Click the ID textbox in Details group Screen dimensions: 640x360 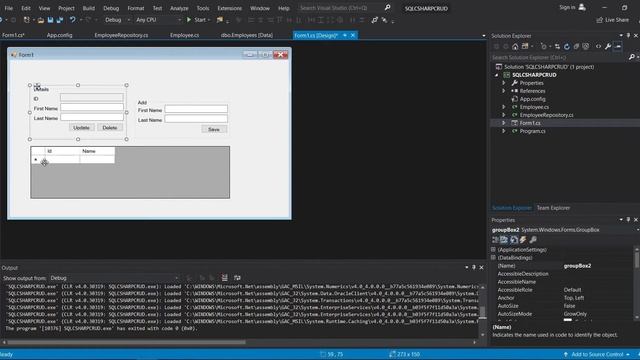[x=92, y=97]
